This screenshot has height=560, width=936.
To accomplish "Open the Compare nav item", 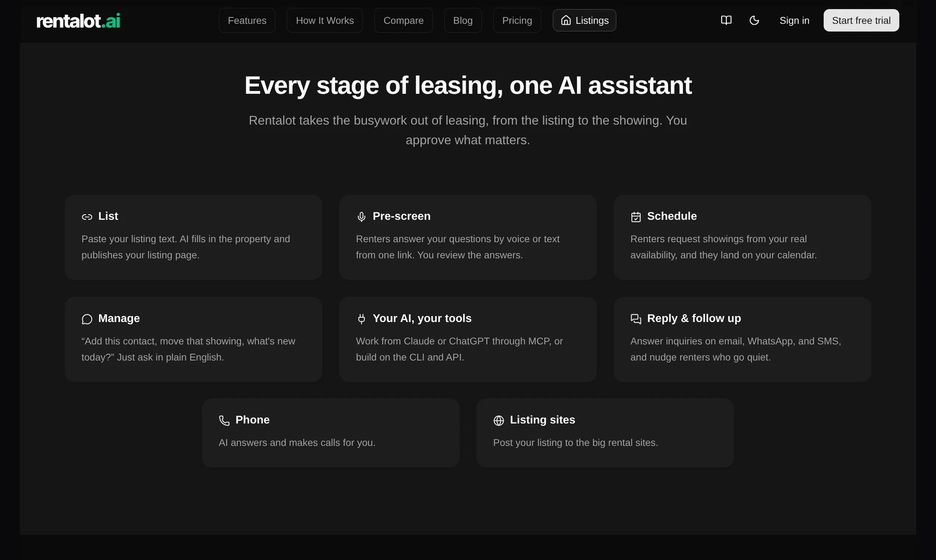I will (404, 20).
